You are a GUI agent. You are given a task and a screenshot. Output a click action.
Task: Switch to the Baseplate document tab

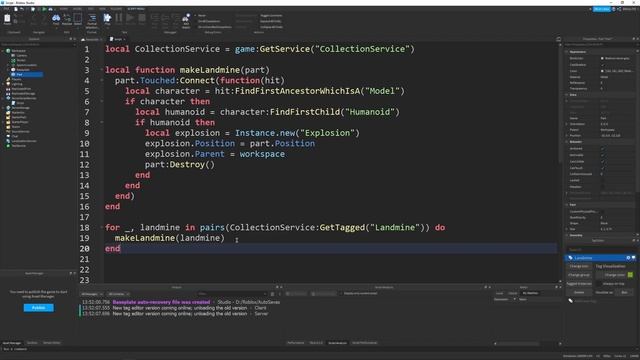point(92,39)
